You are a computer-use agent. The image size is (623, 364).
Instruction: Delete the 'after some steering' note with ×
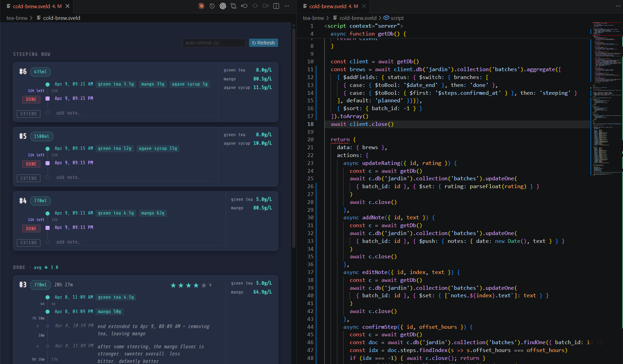(37, 346)
